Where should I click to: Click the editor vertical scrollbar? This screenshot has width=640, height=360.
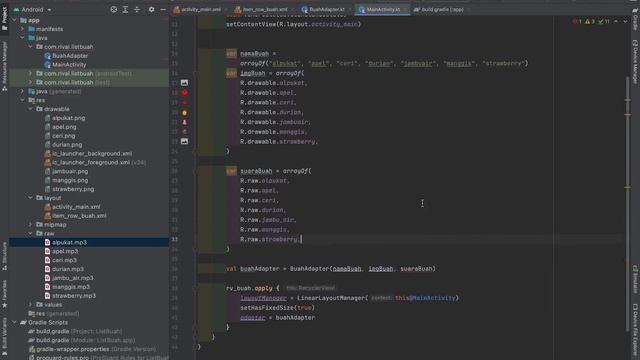tap(628, 204)
